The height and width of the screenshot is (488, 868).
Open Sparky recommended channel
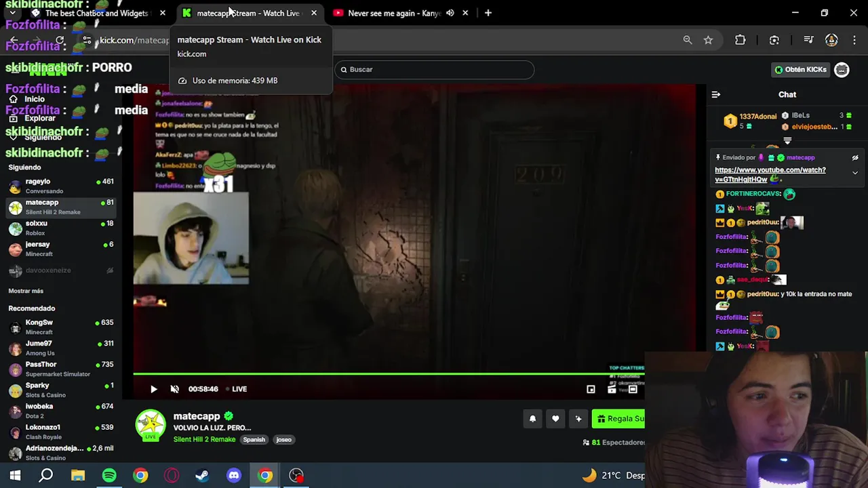tap(61, 390)
